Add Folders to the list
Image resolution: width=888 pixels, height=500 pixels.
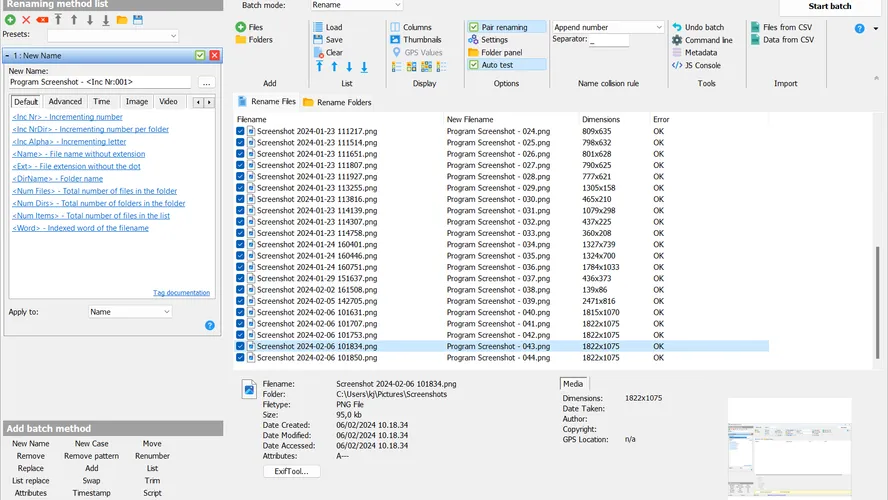click(254, 40)
